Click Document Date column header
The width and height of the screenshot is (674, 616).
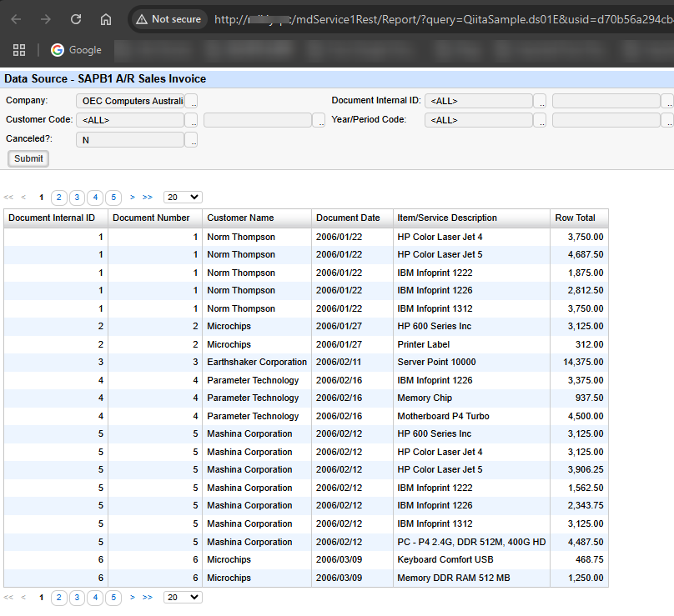click(x=353, y=218)
